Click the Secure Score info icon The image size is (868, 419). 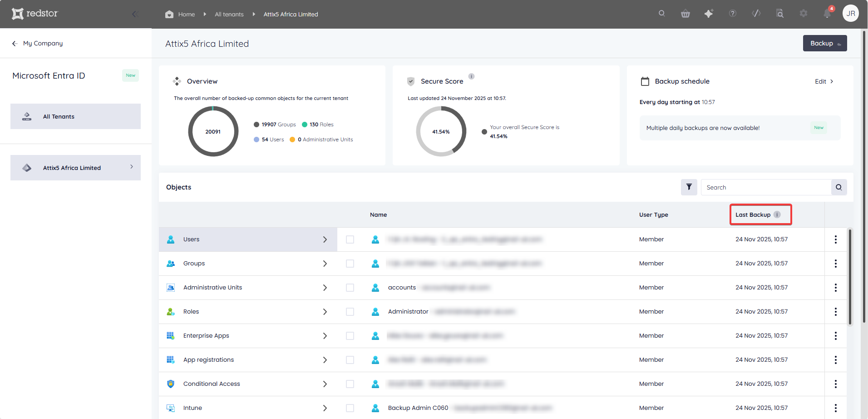tap(472, 76)
